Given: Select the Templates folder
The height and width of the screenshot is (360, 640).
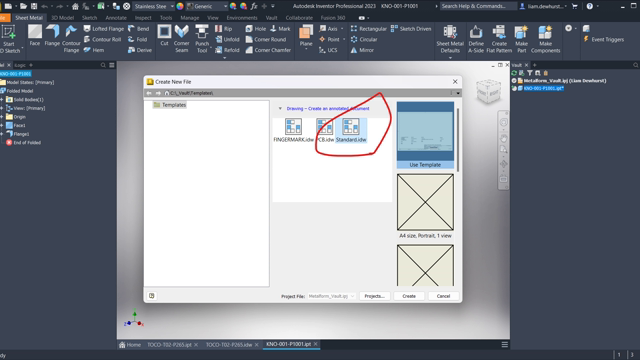Looking at the screenshot, I should pyautogui.click(x=170, y=105).
